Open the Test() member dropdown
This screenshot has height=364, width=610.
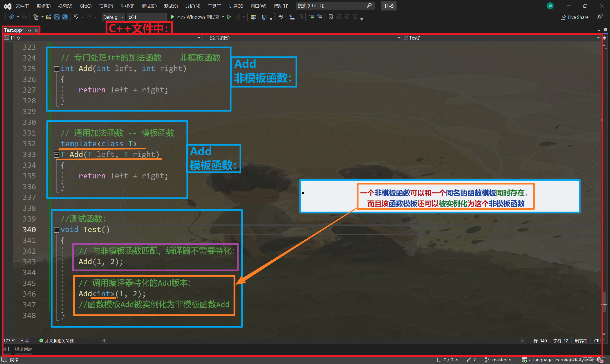(502, 38)
